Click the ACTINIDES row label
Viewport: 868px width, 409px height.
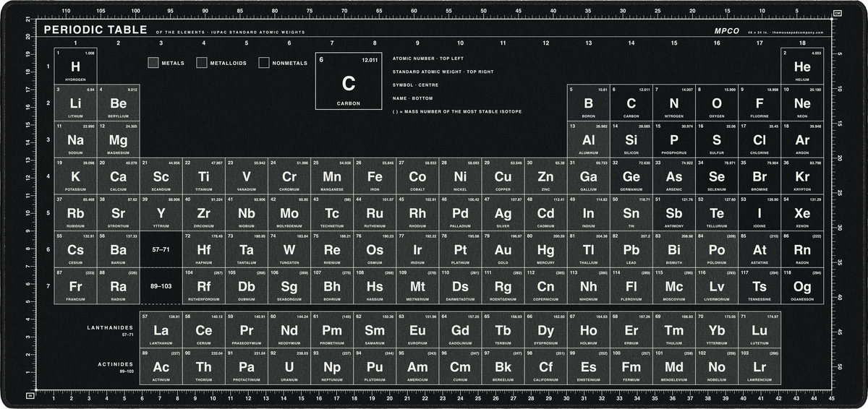coord(115,364)
